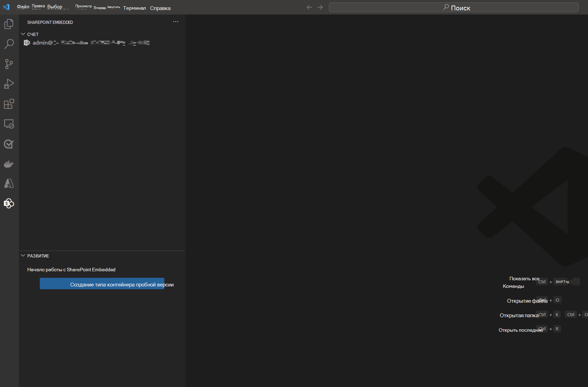Select the SharePoint Embedded activity icon

9,204
